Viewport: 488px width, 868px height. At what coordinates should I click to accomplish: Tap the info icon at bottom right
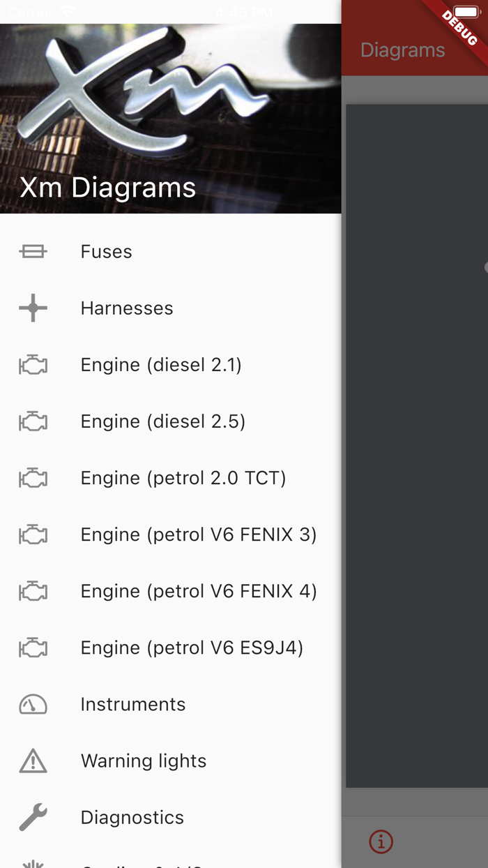[381, 842]
